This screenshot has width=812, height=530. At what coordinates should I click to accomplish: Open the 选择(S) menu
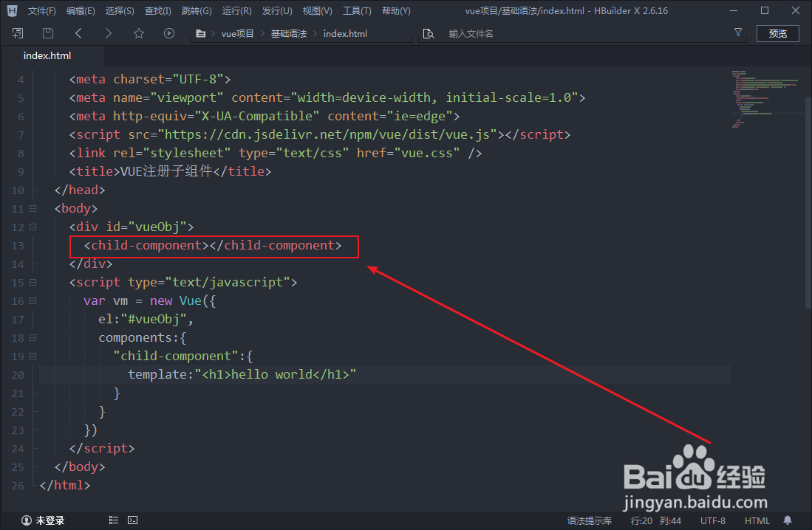120,11
